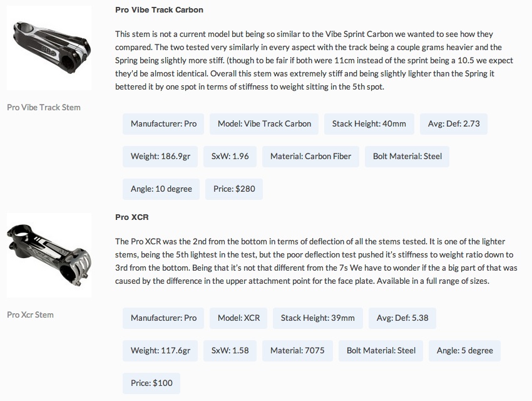532x401 pixels.
Task: Click the Model: XCR tag
Action: click(x=238, y=318)
